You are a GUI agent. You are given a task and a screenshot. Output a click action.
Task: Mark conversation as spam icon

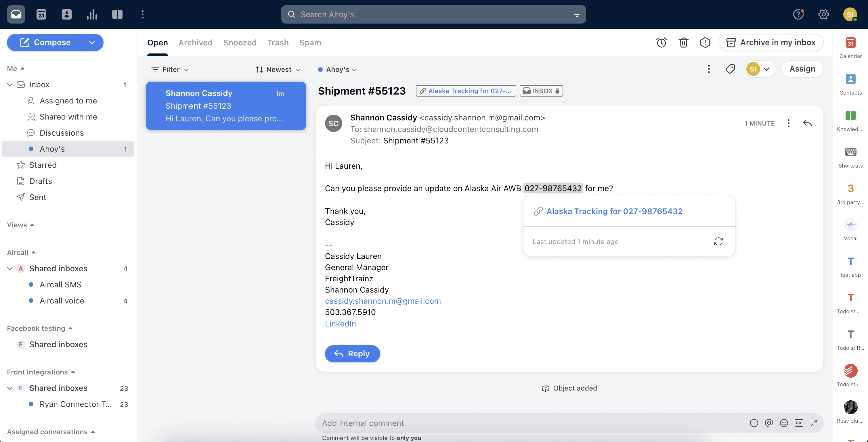(705, 43)
